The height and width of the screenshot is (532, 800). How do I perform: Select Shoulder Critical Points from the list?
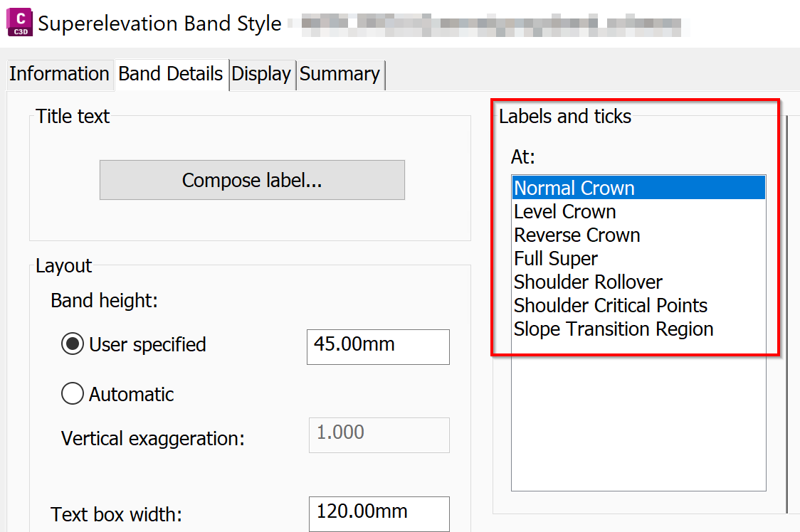(x=611, y=305)
